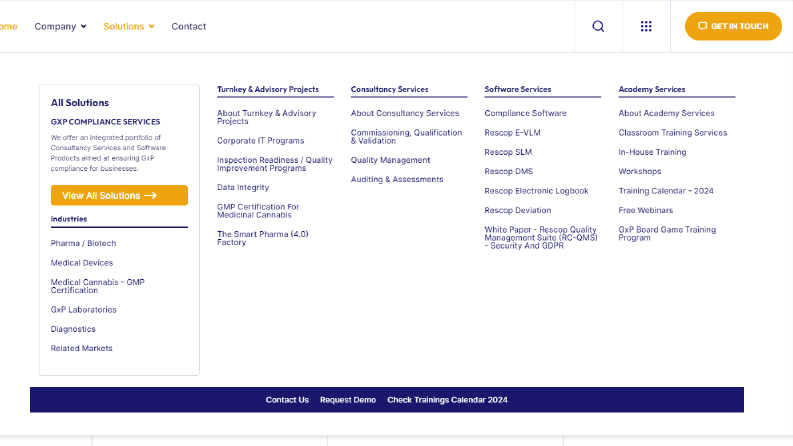This screenshot has width=793, height=446.
Task: Open Rescop DMS link
Action: tap(509, 171)
